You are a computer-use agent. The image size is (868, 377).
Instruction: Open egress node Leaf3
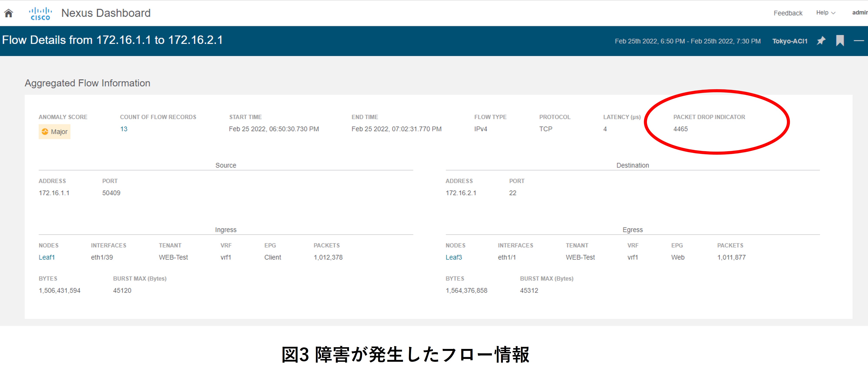453,257
